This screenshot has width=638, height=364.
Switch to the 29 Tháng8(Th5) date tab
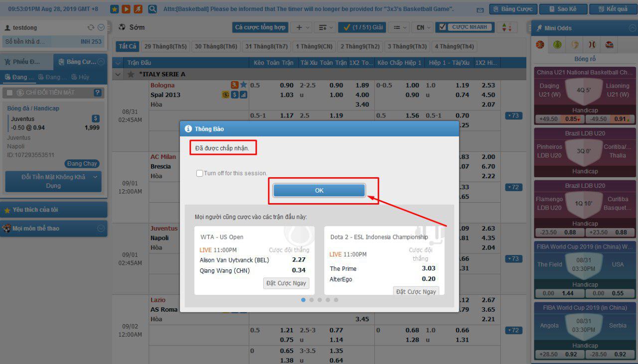point(165,46)
